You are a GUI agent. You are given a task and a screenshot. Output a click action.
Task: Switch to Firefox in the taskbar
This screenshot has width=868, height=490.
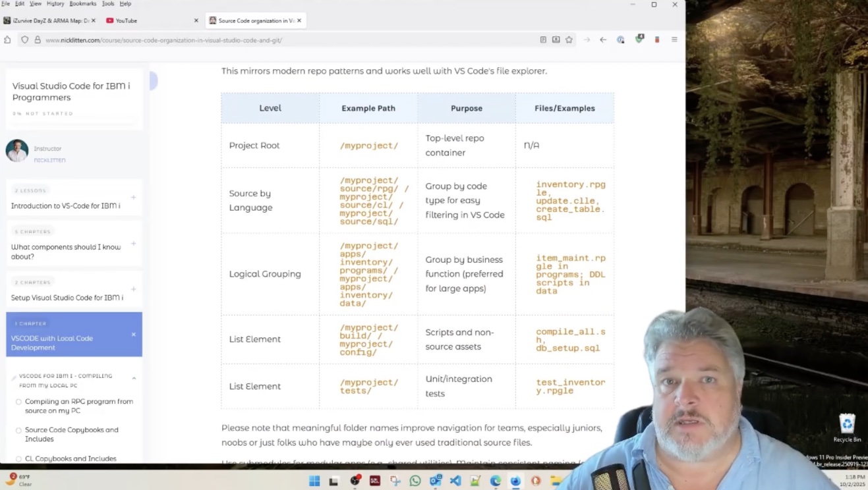[516, 481]
